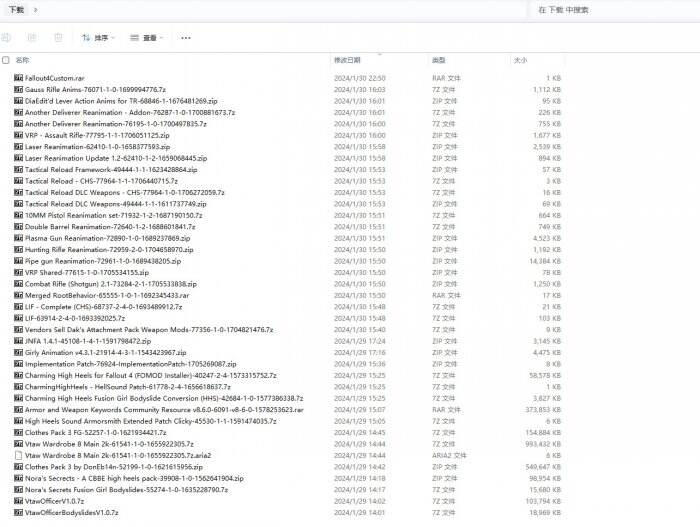Image resolution: width=700 pixels, height=527 pixels.
Task: Focus the 在 下载 中搜索 search box
Action: point(616,10)
